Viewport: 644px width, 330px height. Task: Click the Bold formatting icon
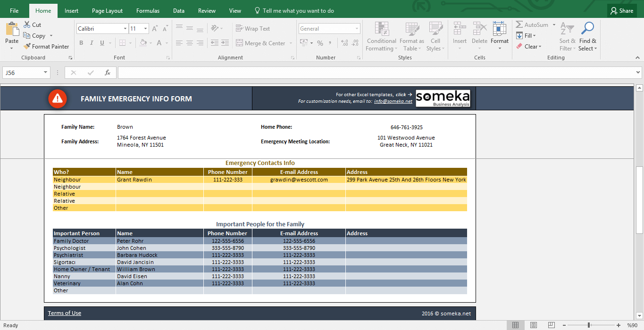81,43
